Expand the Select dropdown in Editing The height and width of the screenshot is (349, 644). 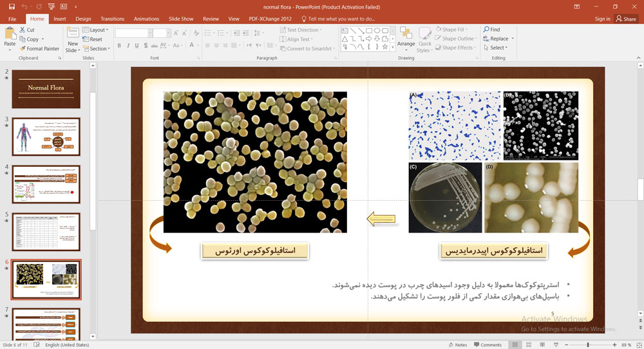click(x=497, y=48)
